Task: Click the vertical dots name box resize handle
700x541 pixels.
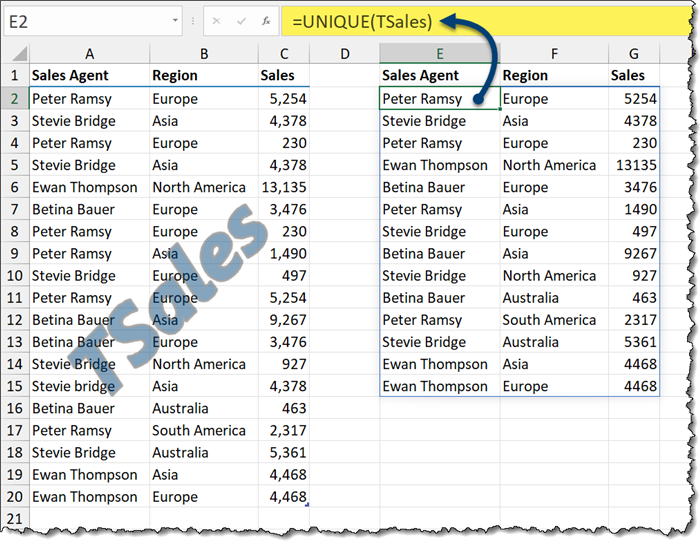Action: (193, 21)
